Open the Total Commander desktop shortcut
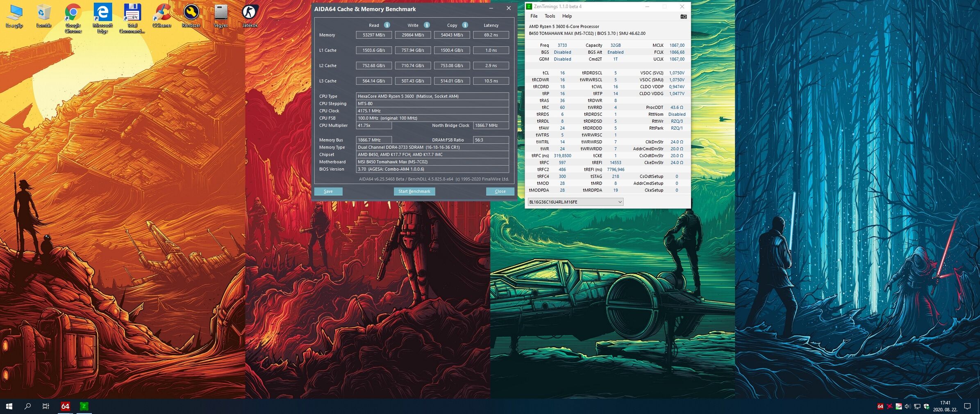Screen dimensions: 980x414 coord(132,19)
